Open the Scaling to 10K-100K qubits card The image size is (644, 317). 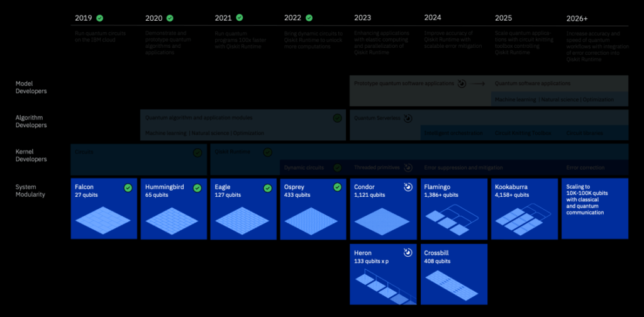(594, 208)
